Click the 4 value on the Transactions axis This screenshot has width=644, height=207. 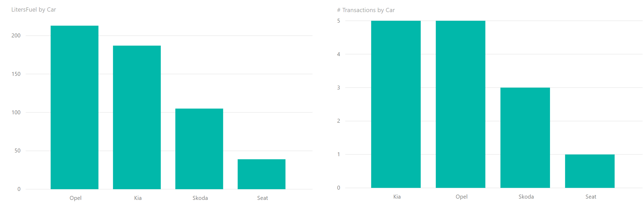(339, 54)
